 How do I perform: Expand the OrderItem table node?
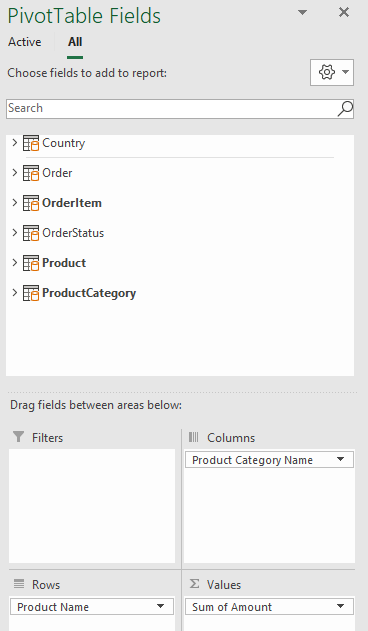tap(14, 202)
